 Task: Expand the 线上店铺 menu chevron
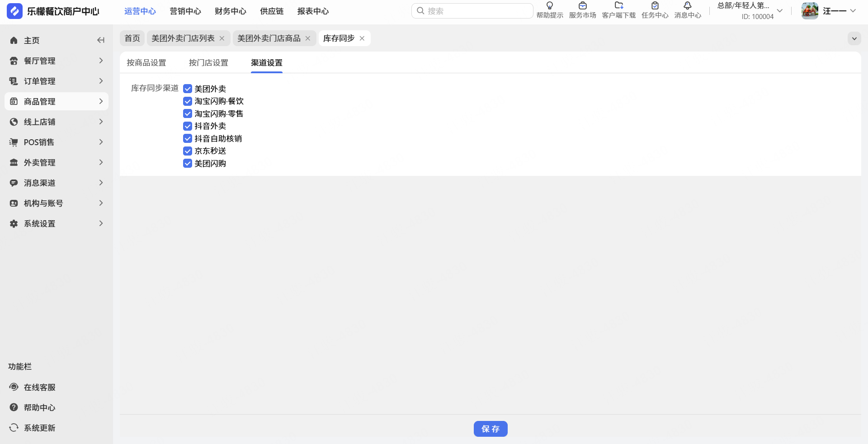pos(101,122)
